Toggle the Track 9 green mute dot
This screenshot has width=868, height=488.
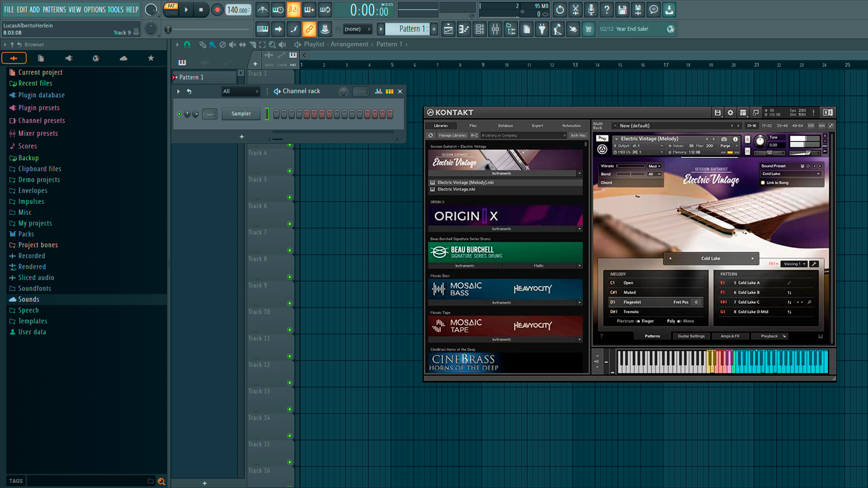(290, 303)
